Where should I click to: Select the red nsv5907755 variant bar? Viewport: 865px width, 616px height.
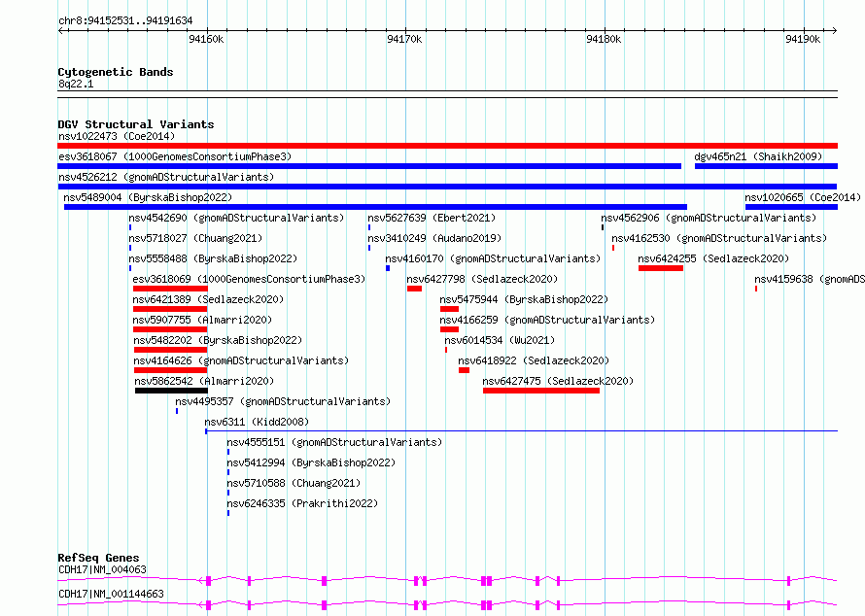click(x=170, y=329)
